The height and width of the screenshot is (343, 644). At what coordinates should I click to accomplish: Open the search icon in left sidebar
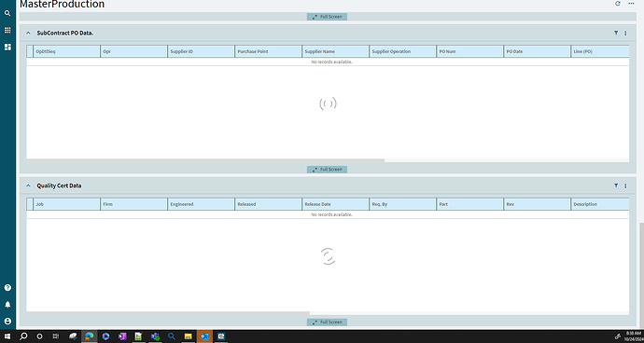[7, 13]
